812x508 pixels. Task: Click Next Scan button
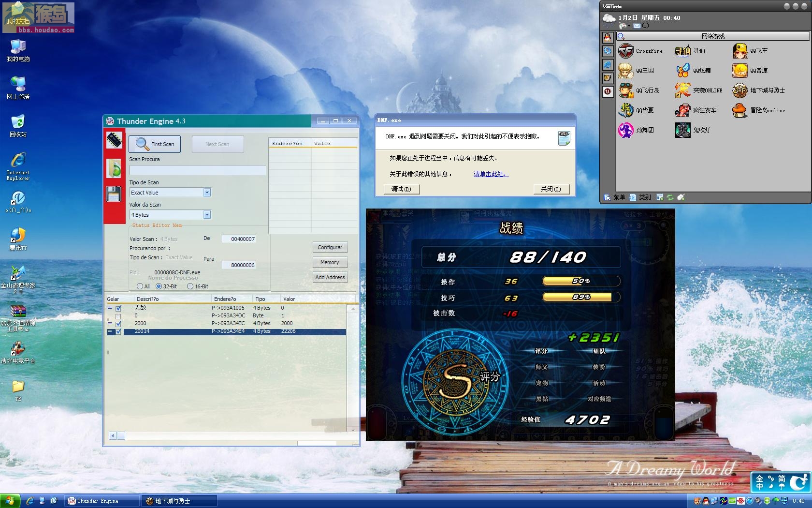click(217, 144)
